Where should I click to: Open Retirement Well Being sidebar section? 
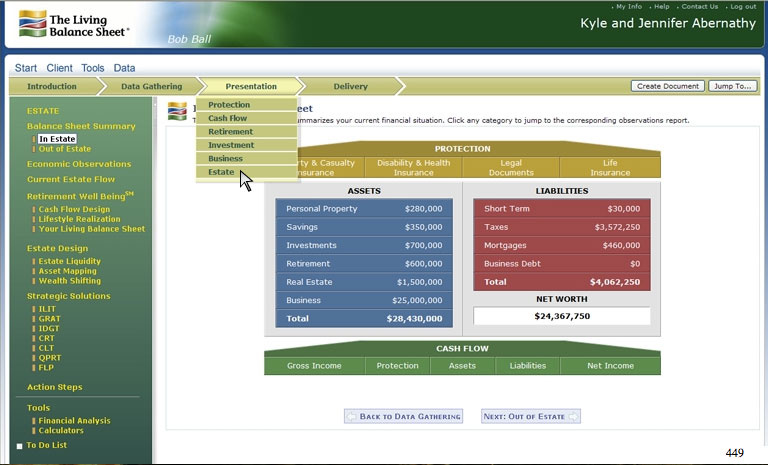[x=80, y=196]
